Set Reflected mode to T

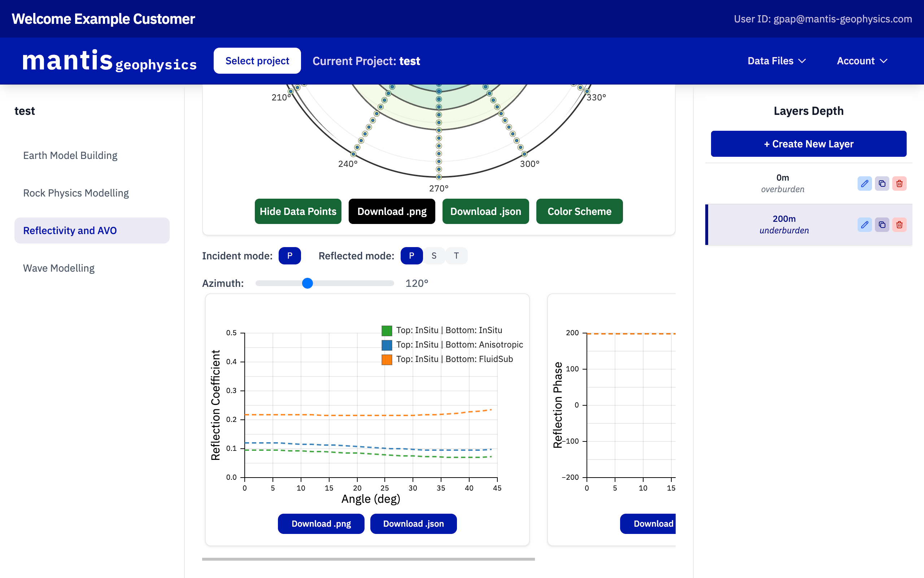pos(456,256)
